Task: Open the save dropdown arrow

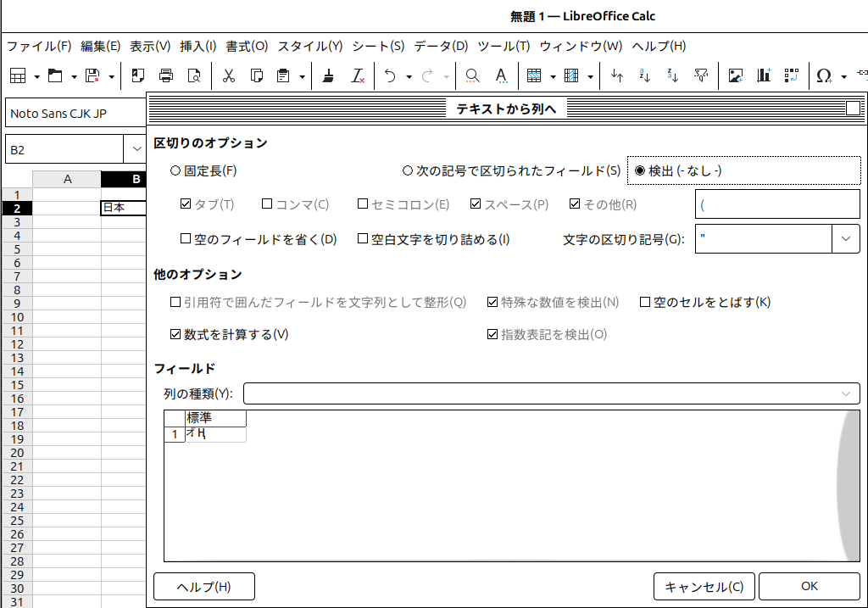Action: 111,77
